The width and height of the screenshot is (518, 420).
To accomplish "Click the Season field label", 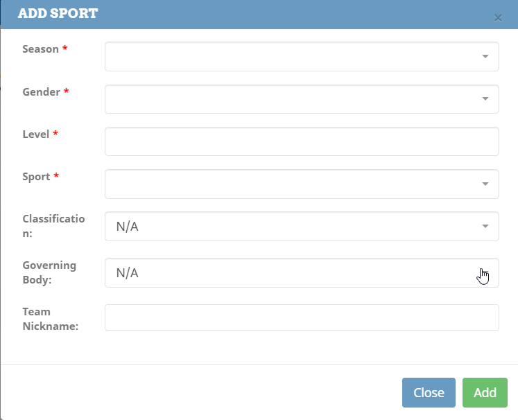I will pos(41,49).
